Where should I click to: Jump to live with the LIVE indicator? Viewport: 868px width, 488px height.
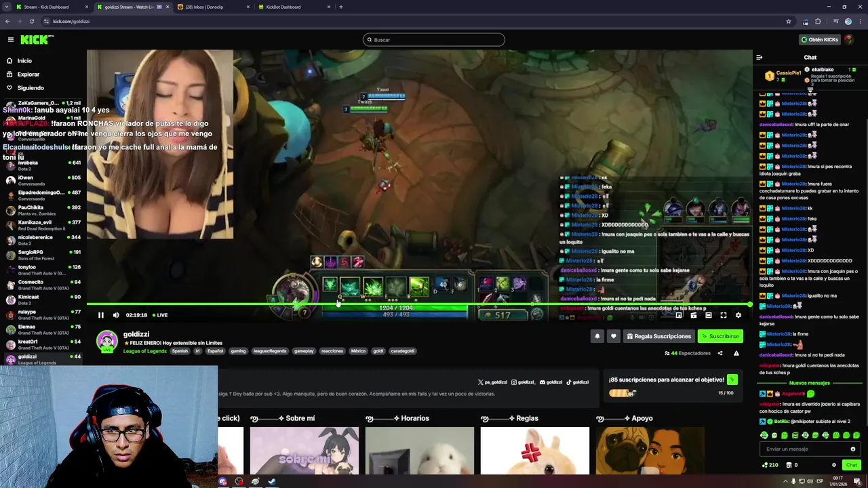[x=160, y=315]
